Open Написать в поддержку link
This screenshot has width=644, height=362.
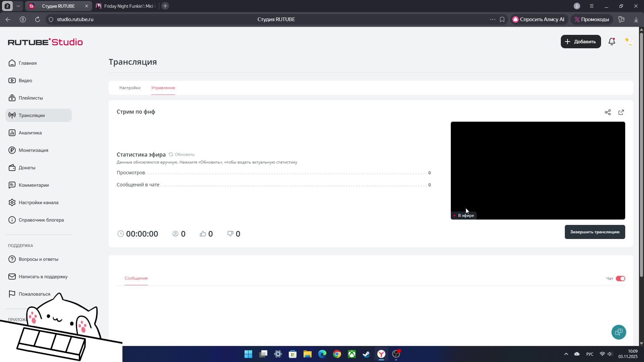point(43,277)
